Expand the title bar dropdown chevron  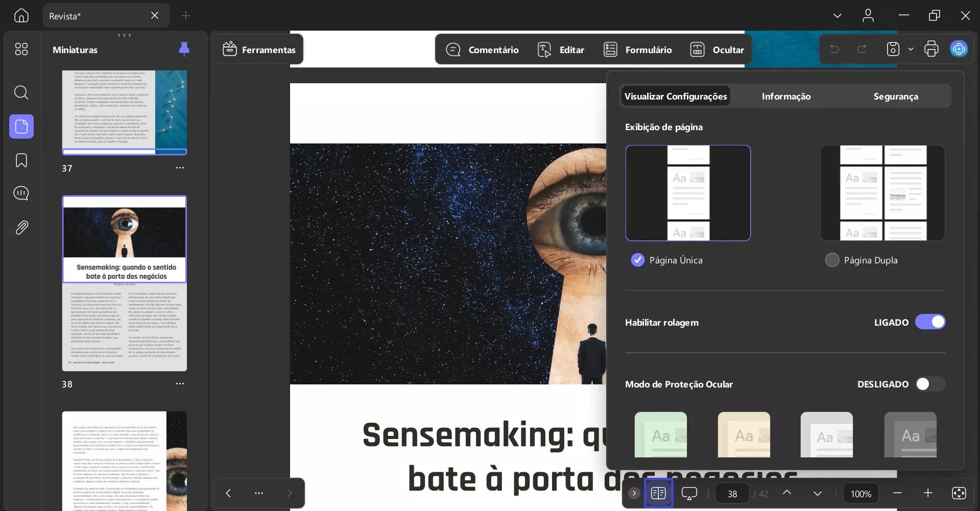[838, 16]
